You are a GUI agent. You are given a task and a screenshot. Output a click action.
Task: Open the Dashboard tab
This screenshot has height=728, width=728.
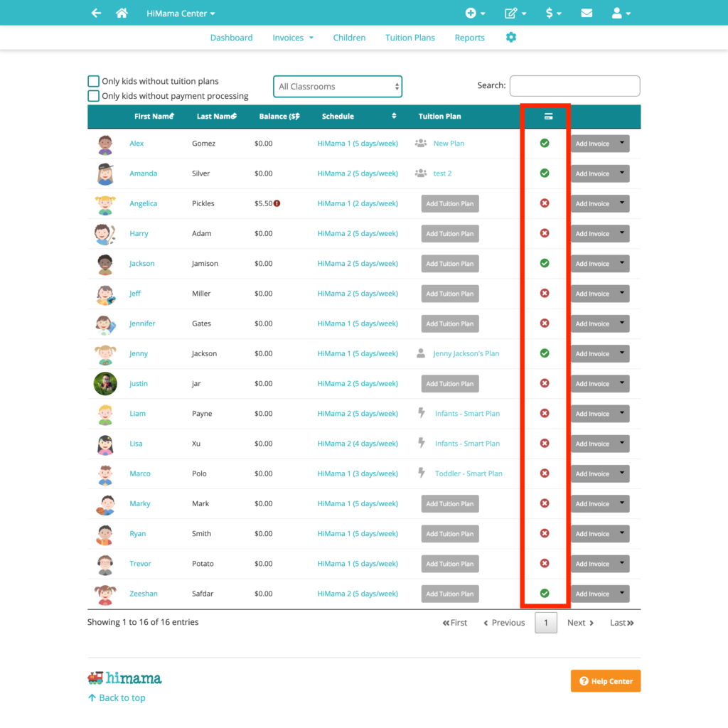(231, 38)
